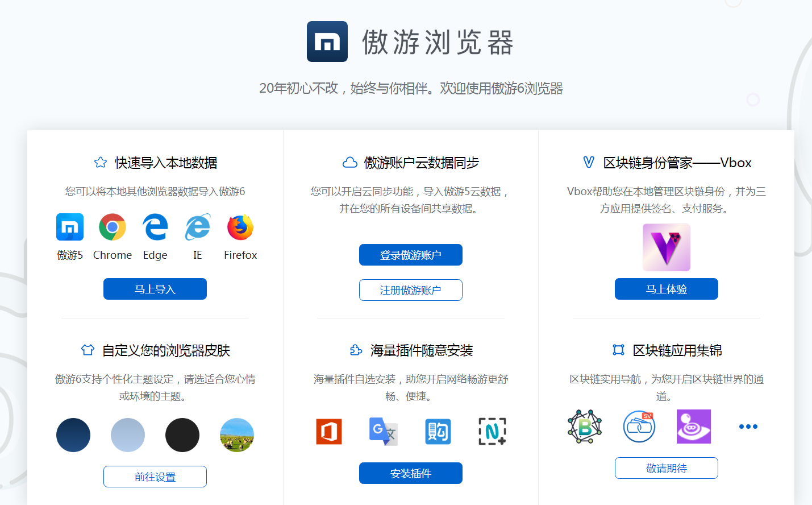The width and height of the screenshot is (812, 505).
Task: Click the square icon beside 区块链应用集锦
Action: [x=618, y=350]
